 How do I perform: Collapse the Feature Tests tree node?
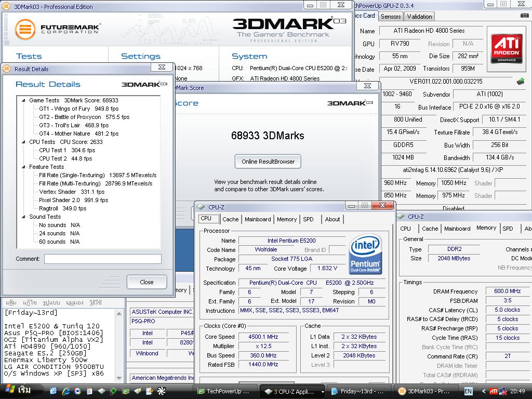[23, 167]
